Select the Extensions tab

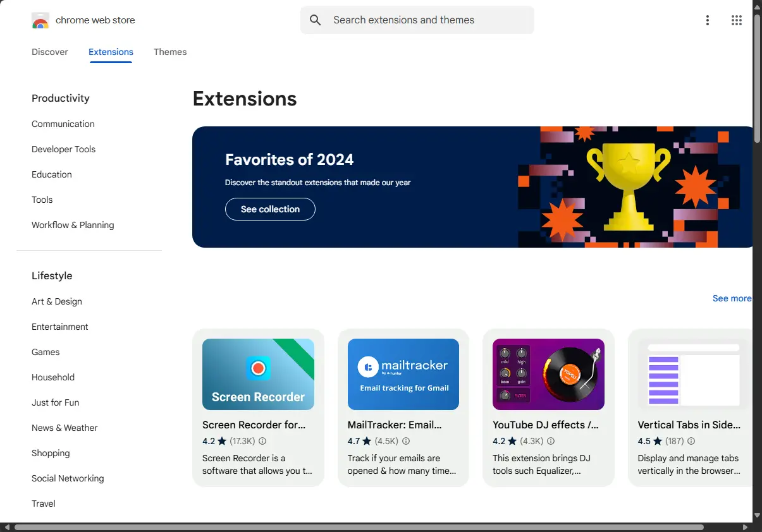point(111,52)
